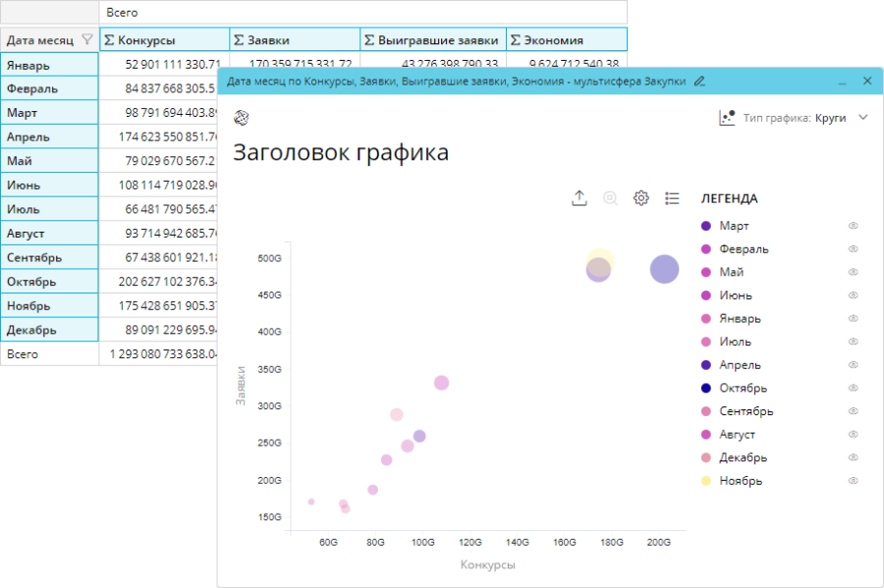This screenshot has width=884, height=588.
Task: Click the scatter chart type icon
Action: [727, 118]
